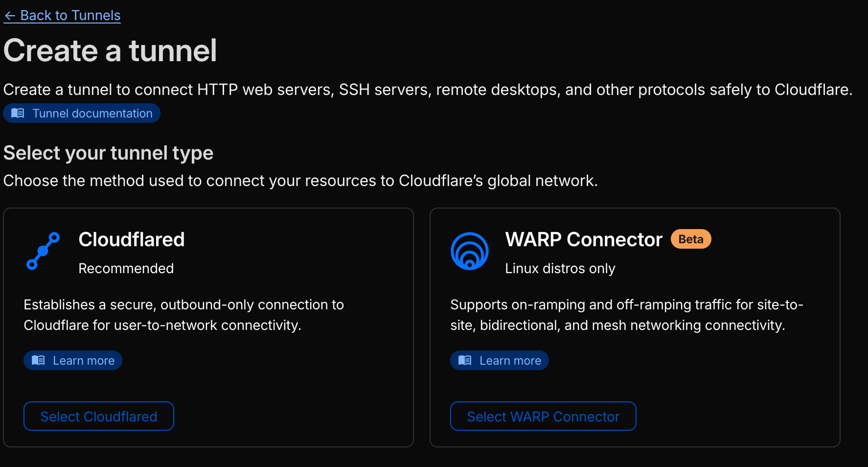Open Learn more for Cloudflared
Image resolution: width=868 pixels, height=467 pixels.
(x=83, y=361)
